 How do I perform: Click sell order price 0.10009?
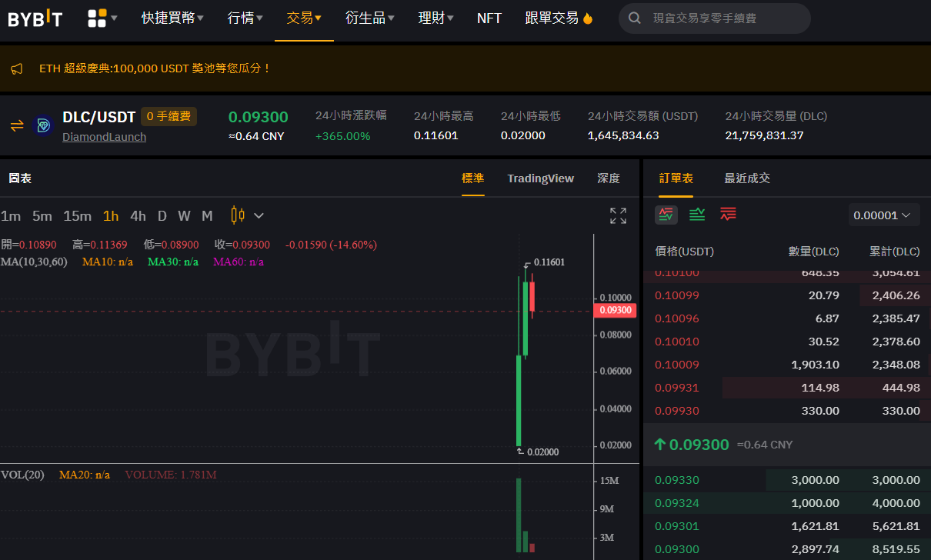coord(677,365)
